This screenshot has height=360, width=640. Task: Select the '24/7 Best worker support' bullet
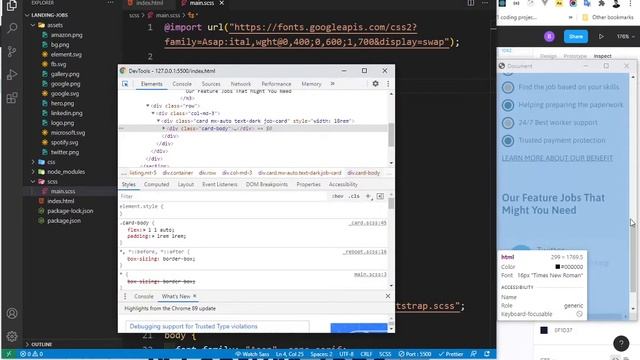(508, 123)
